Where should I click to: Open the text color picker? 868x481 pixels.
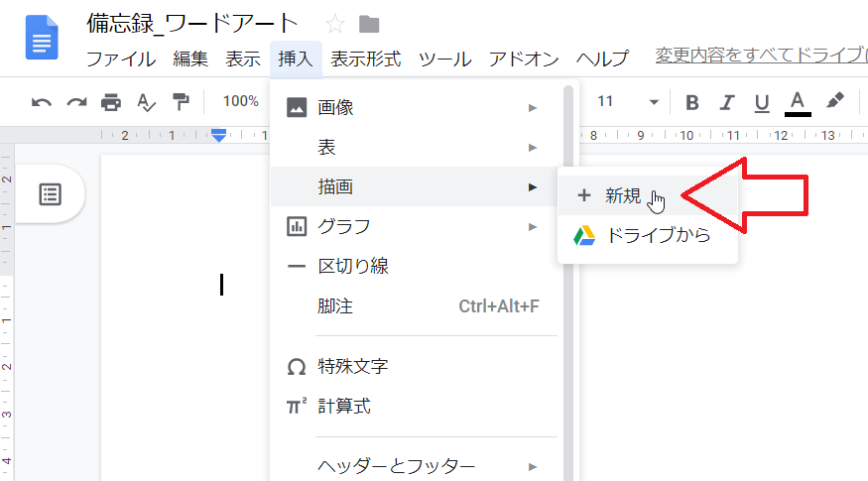point(798,101)
